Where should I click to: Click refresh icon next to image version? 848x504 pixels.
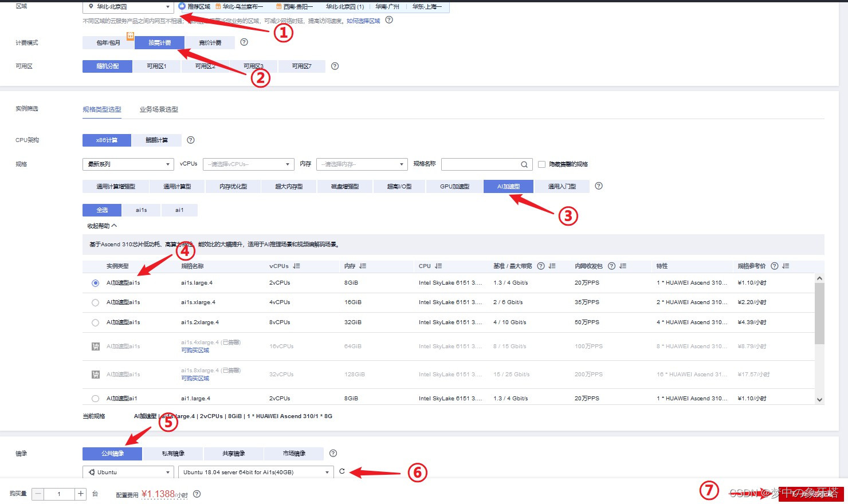[342, 471]
